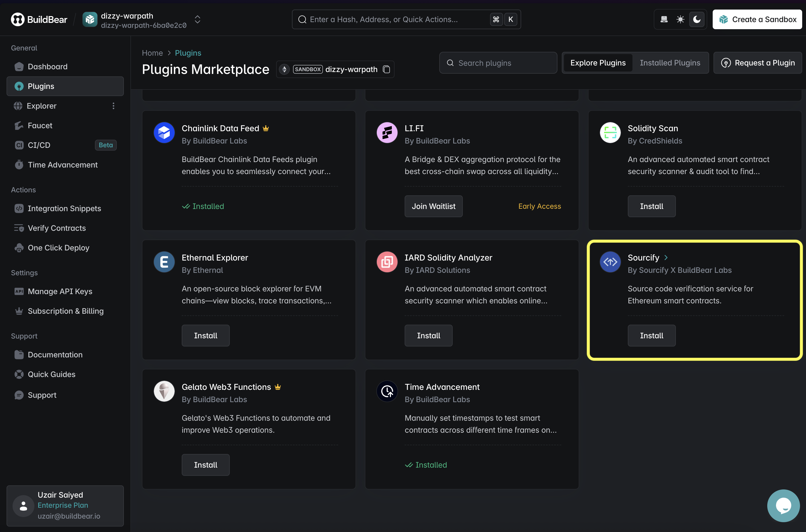Screen dimensions: 806x532
Task: Open Explorer three-dot options menu
Action: [113, 106]
